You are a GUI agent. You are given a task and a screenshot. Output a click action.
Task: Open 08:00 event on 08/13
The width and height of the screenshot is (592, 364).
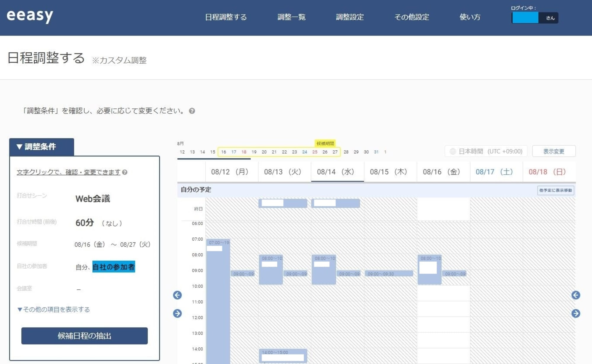point(271,270)
